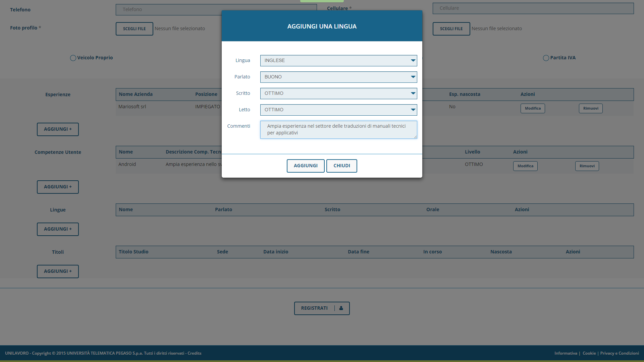
Task: Click the Mariosoft srl company cell
Action: (x=132, y=107)
